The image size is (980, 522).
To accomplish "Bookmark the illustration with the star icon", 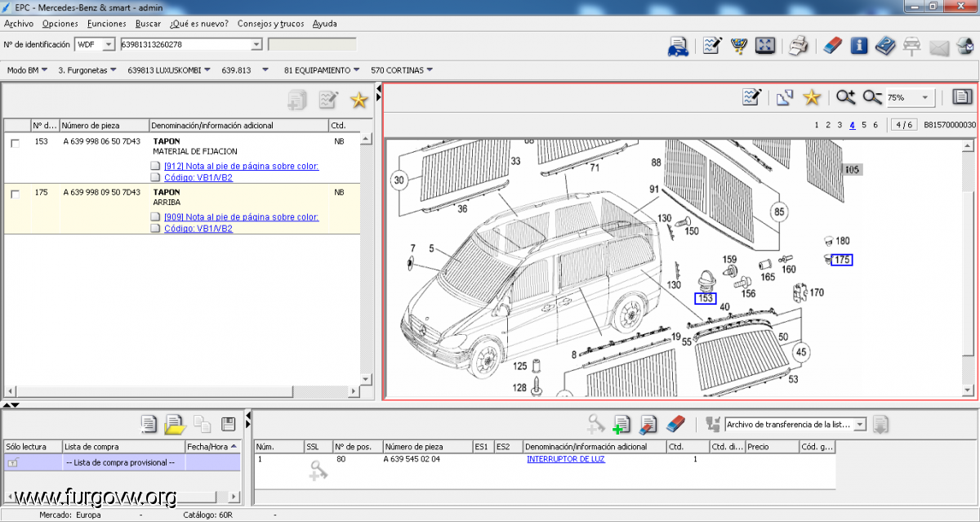I will pyautogui.click(x=812, y=98).
